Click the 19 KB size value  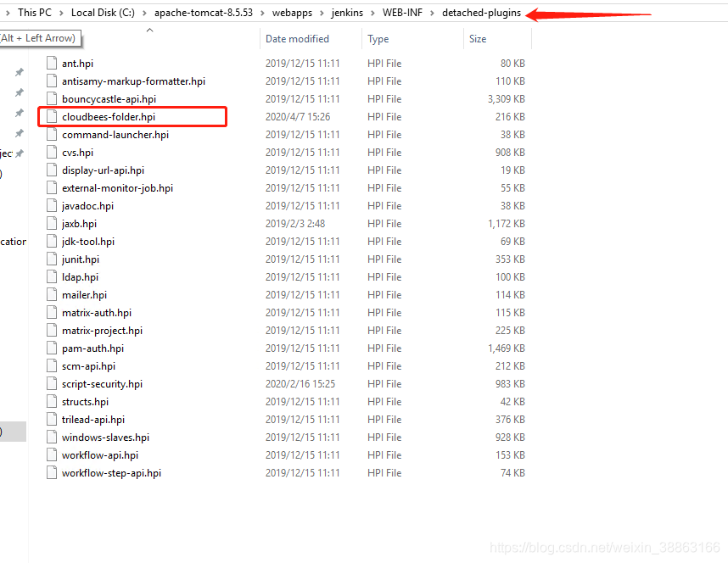(x=512, y=170)
